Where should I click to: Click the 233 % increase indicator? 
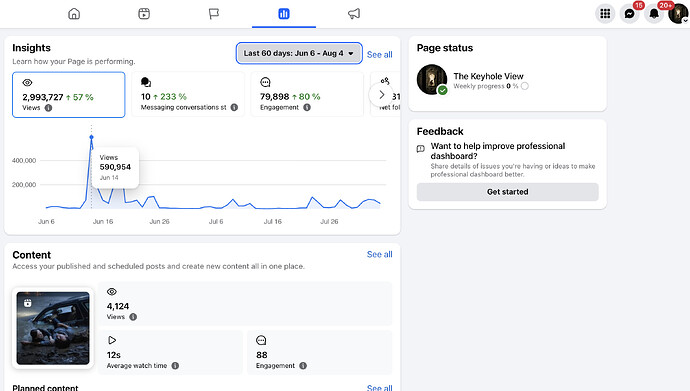pyautogui.click(x=170, y=97)
